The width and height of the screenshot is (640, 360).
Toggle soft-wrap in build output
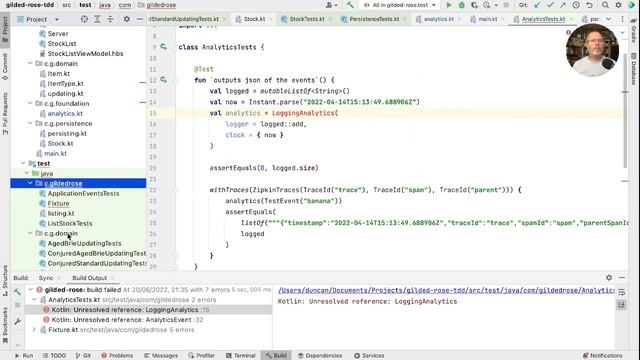622,292
